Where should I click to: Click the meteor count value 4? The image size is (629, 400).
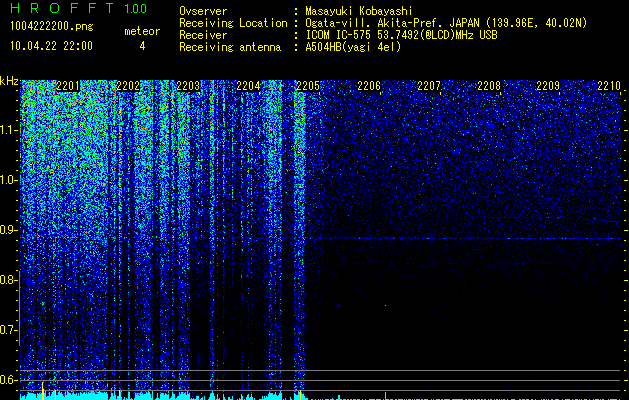click(x=142, y=46)
